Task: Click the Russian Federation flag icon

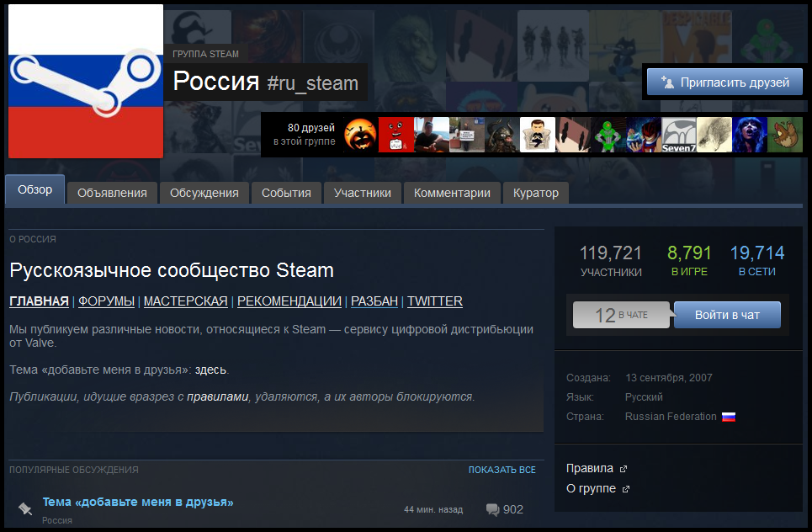Action: [x=729, y=417]
